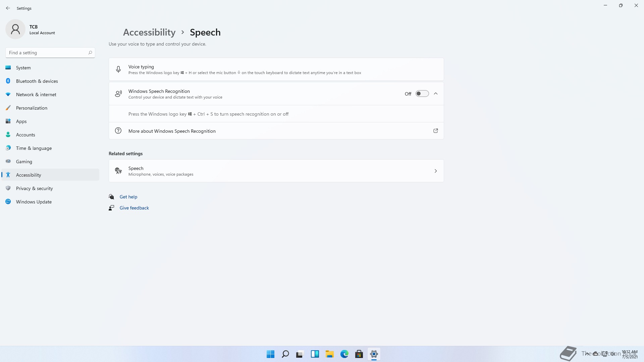
Task: Open File Explorer from the taskbar
Action: [x=329, y=354]
